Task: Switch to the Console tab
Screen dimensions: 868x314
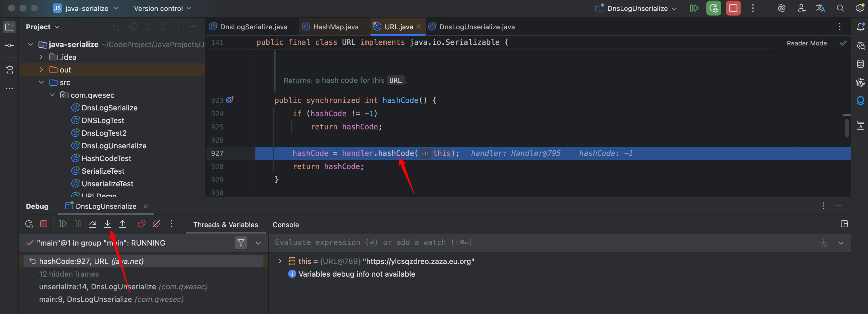Action: pyautogui.click(x=285, y=225)
